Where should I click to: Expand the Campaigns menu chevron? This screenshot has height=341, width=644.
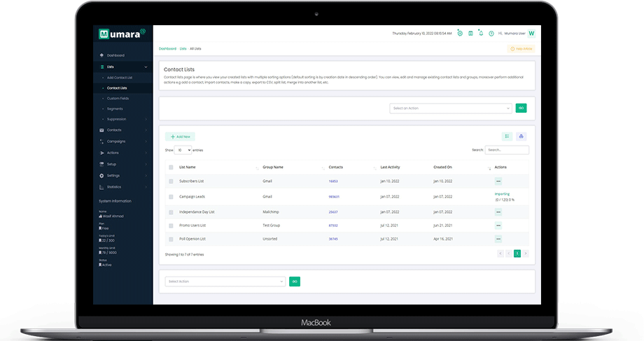[x=146, y=141]
